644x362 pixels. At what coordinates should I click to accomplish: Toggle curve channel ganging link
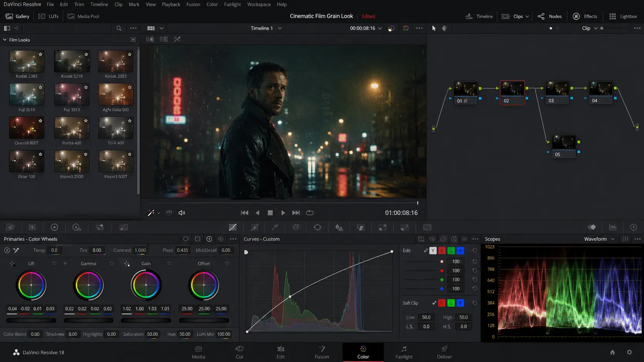point(426,250)
